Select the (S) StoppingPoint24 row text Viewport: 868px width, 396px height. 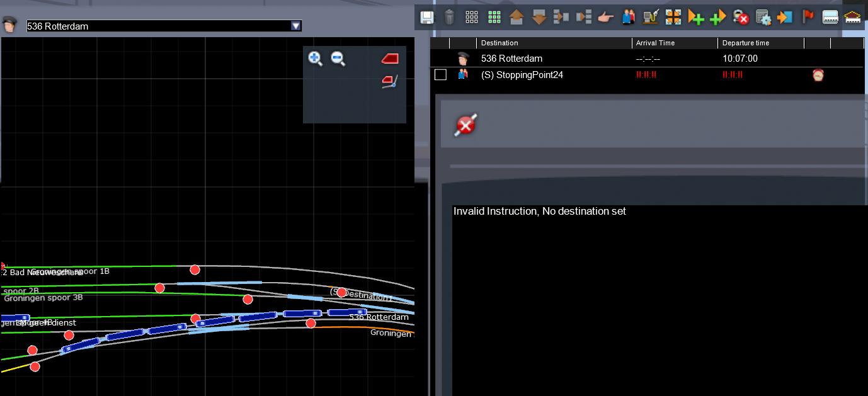click(x=522, y=75)
